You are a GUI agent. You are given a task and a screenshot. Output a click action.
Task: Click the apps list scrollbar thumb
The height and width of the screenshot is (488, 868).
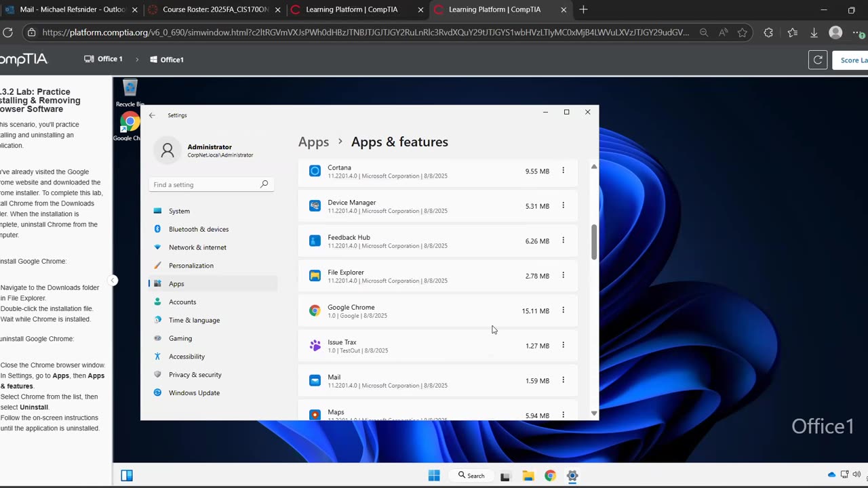pos(594,241)
